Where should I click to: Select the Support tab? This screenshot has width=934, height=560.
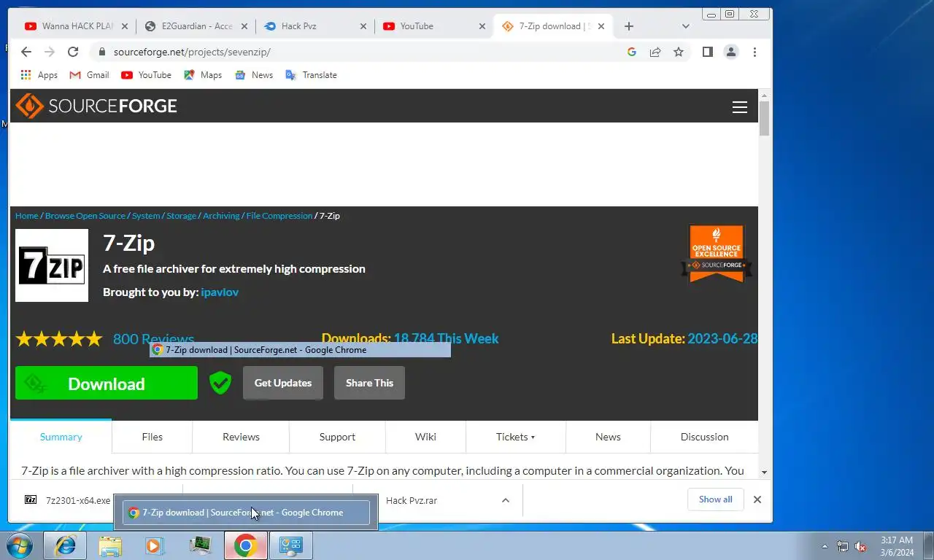coord(337,437)
